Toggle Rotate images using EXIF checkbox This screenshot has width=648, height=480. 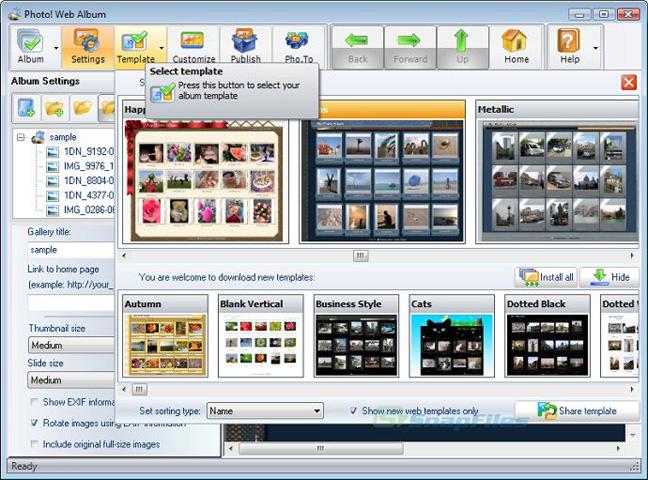coord(35,423)
